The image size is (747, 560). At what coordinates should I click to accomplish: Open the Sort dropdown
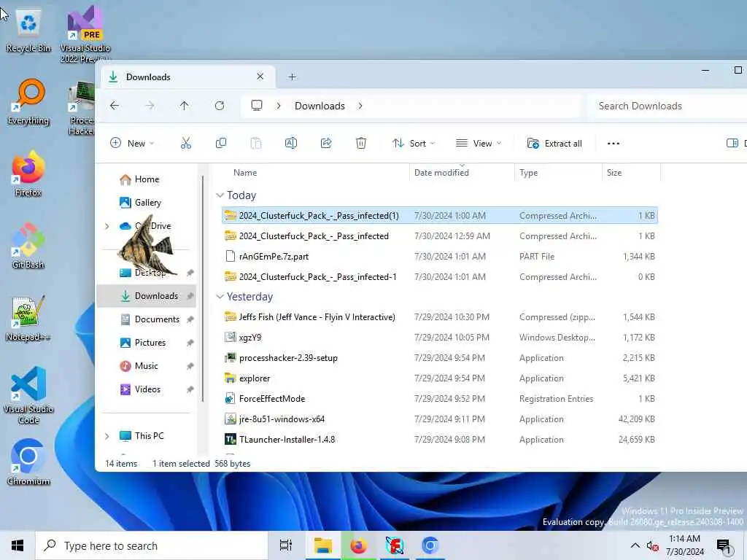pyautogui.click(x=414, y=144)
